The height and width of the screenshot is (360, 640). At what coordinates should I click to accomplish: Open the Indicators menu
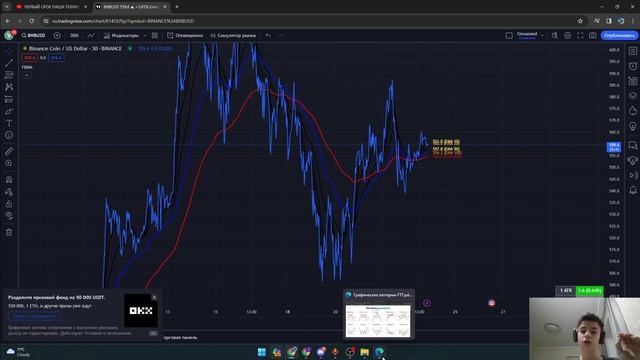[121, 36]
